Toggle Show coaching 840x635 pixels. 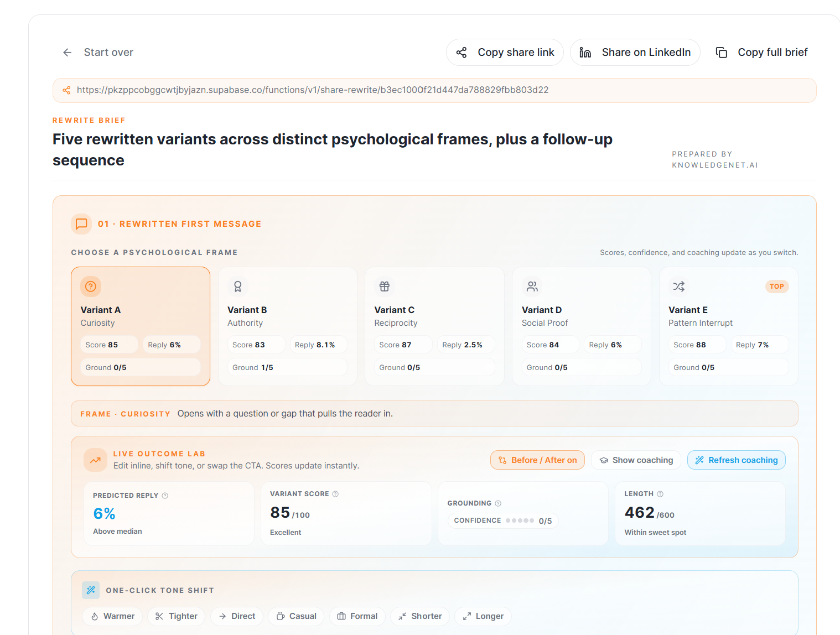[636, 460]
